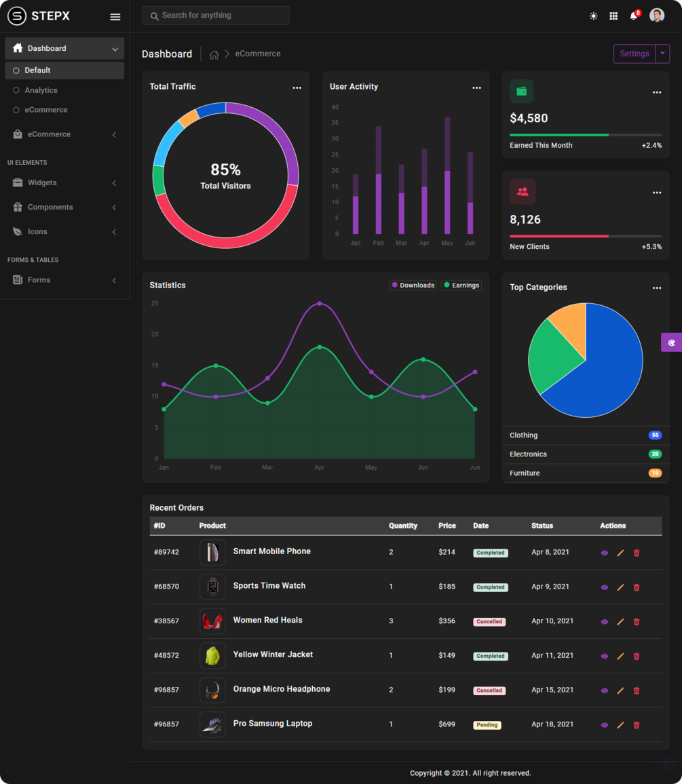Expand the eCommerce sidebar menu with bag icon

tap(64, 134)
